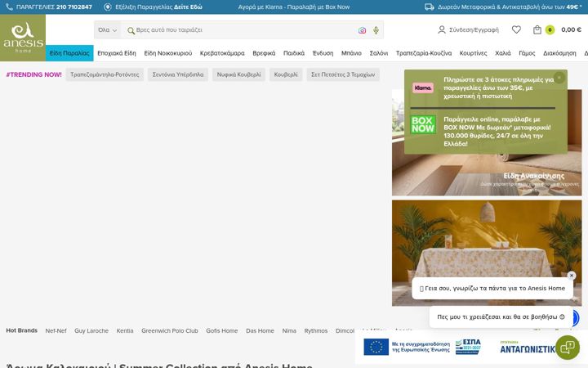Open wishlist heart icon
This screenshot has height=368, width=588.
(x=516, y=29)
